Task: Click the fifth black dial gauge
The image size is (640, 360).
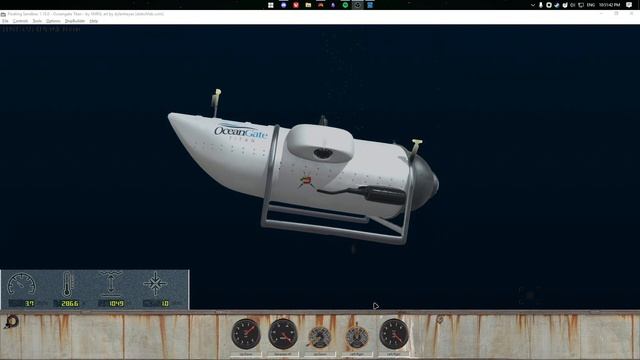Action: pyautogui.click(x=394, y=334)
